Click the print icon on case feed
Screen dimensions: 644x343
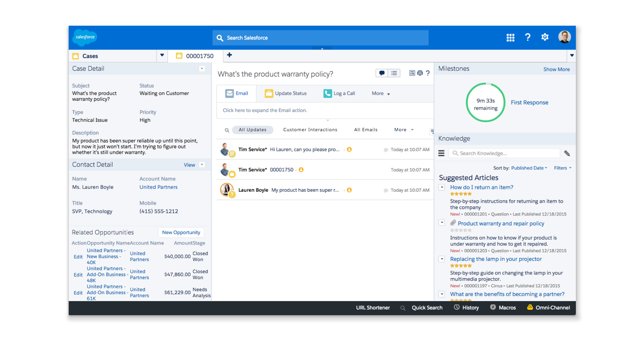point(420,73)
